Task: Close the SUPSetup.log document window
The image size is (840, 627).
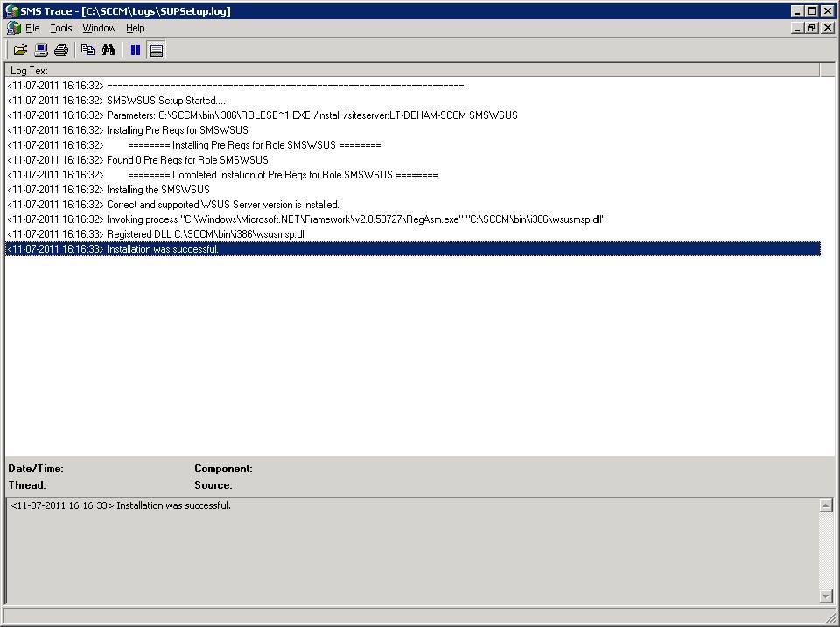Action: tap(828, 28)
